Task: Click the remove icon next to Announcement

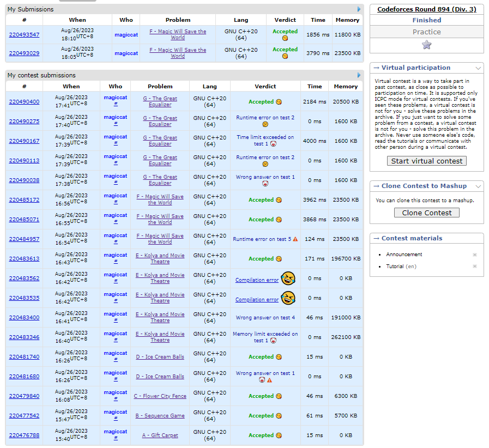Action: pos(475,255)
